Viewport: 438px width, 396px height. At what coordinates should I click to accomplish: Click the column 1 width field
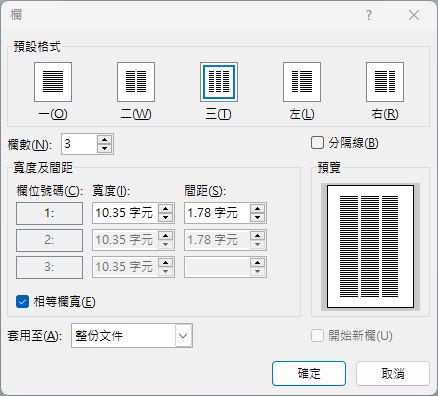(125, 213)
